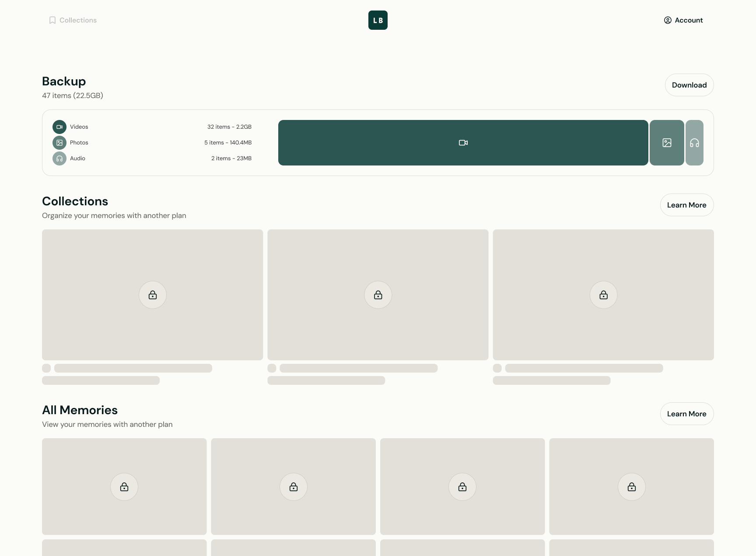Click the Backup heading
The height and width of the screenshot is (556, 756).
tap(64, 81)
